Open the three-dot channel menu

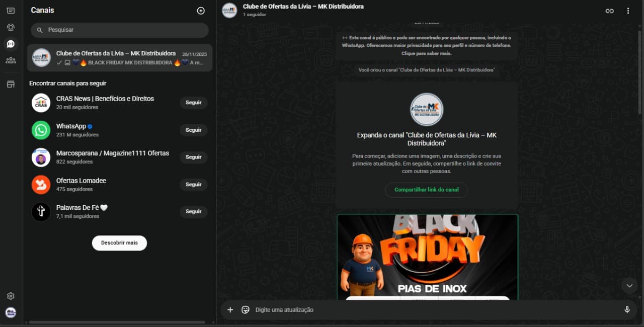(628, 11)
